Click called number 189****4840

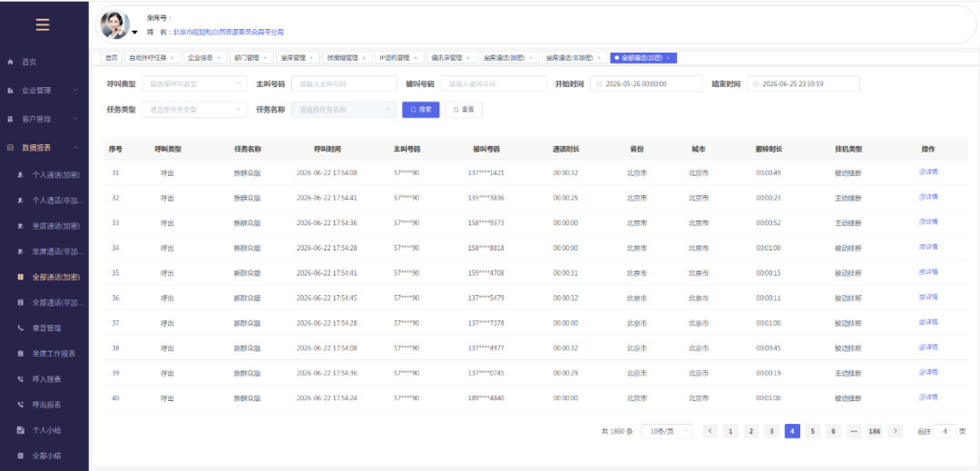[x=485, y=397]
